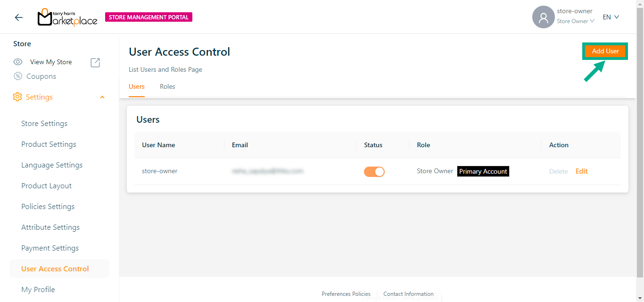Image resolution: width=644 pixels, height=302 pixels.
Task: Open My Profile from sidebar
Action: (38, 290)
